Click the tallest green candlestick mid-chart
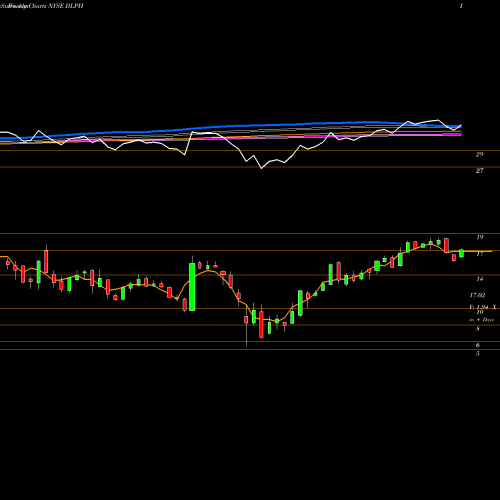Viewport: 500px width, 500px height. (x=192, y=287)
